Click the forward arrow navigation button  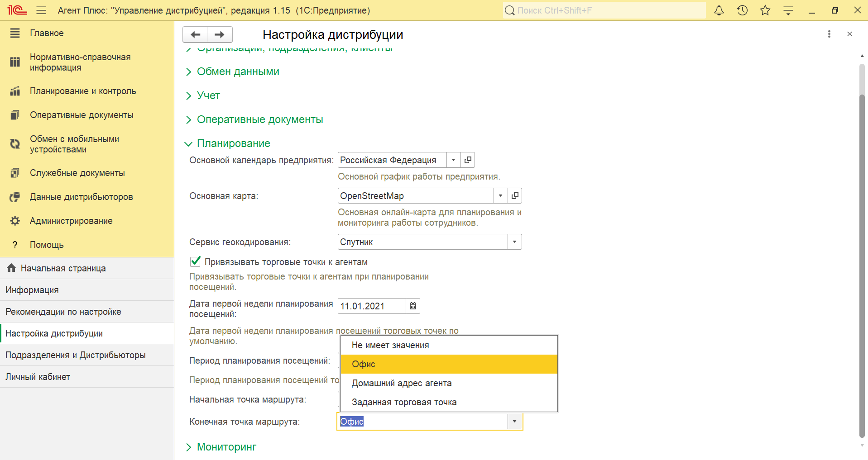pyautogui.click(x=220, y=34)
